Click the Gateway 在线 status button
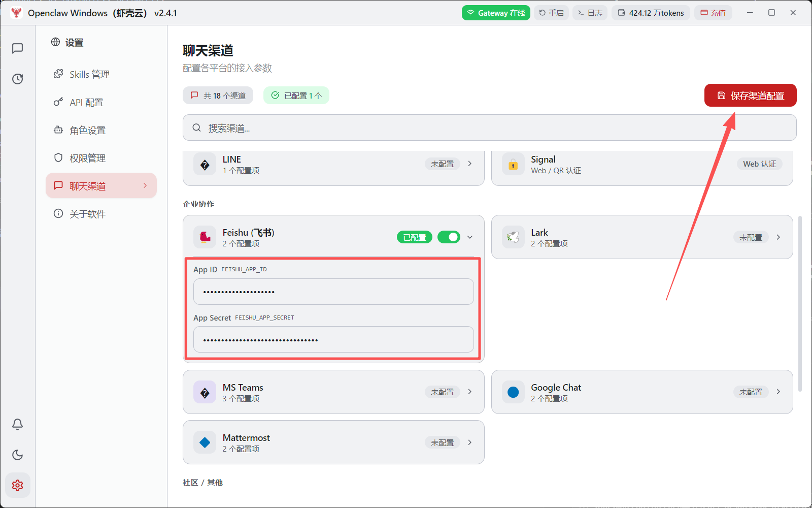Viewport: 812px width, 508px height. (496, 13)
